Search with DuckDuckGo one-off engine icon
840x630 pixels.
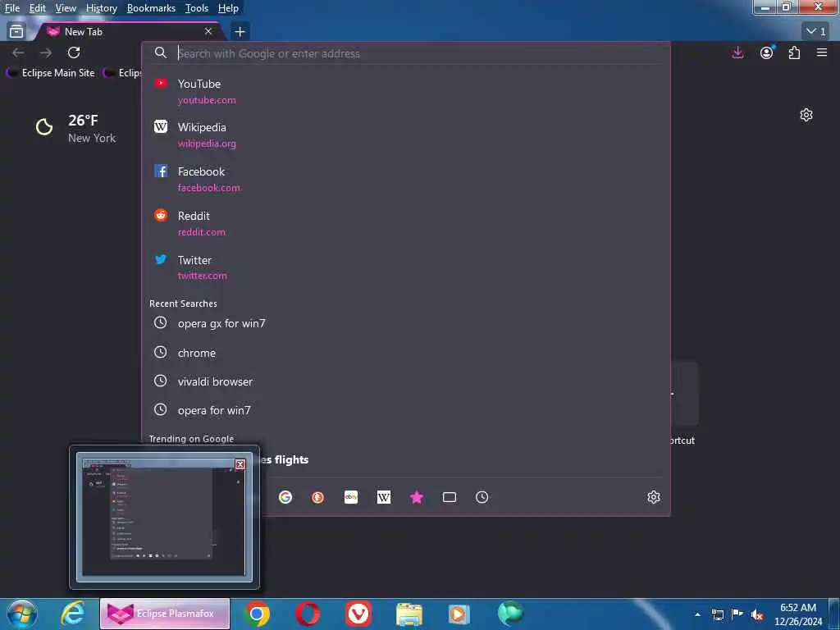tap(317, 497)
